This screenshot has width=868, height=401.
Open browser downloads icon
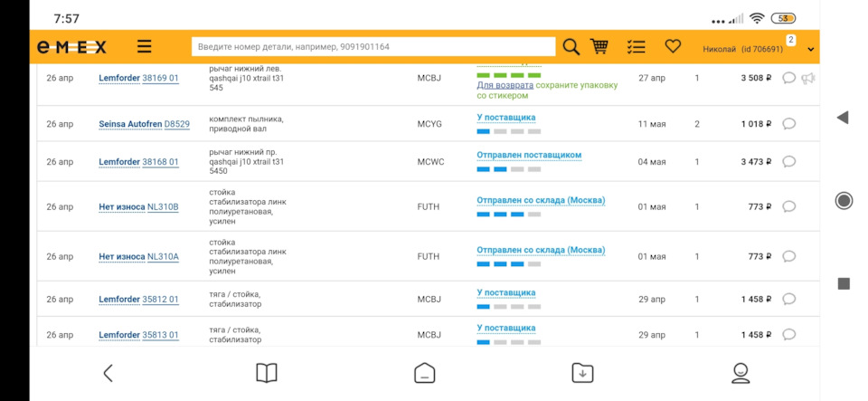(x=582, y=373)
